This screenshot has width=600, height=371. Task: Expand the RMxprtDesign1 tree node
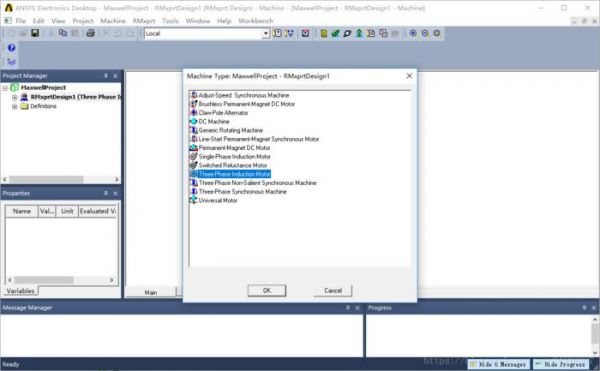click(x=15, y=97)
